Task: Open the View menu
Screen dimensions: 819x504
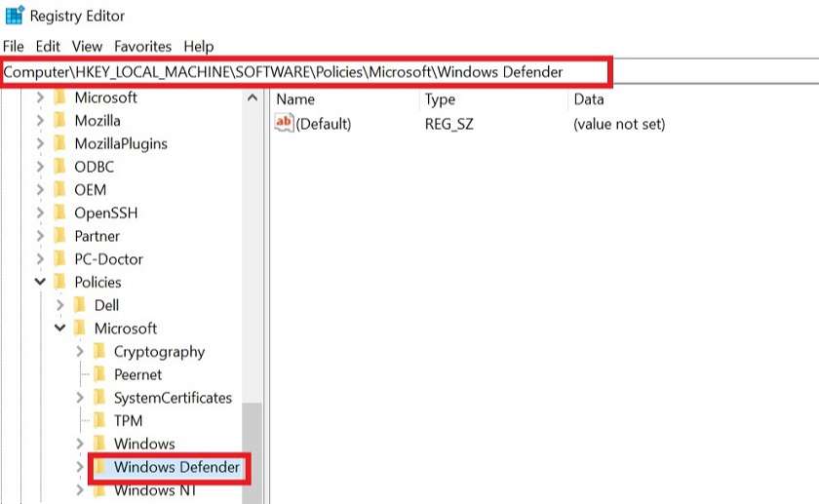Action: pos(87,47)
